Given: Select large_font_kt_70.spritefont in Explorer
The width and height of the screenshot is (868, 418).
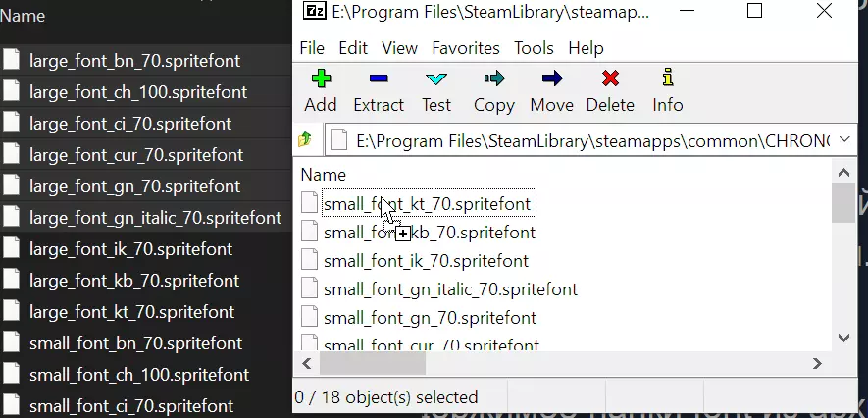Looking at the screenshot, I should coord(131,312).
